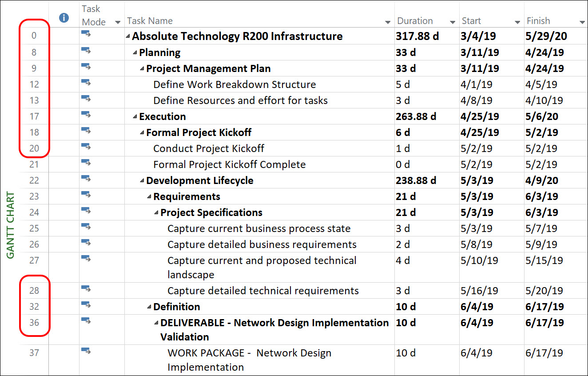This screenshot has width=588, height=376.
Task: Select task 'Define Resources and effort for tasks'
Action: [240, 100]
